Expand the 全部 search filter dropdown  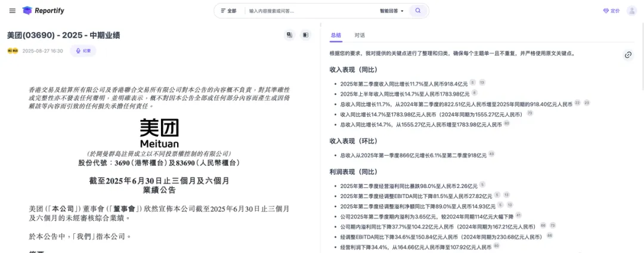click(x=228, y=11)
